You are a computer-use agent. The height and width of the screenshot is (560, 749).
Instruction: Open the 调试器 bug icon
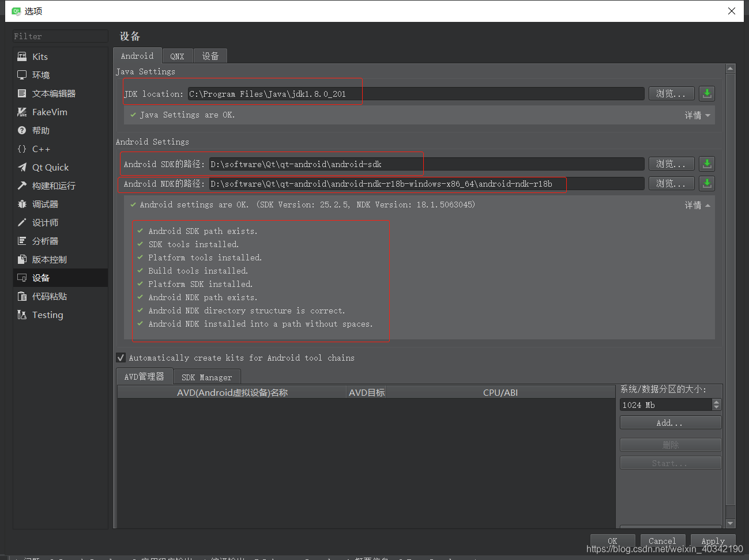click(22, 204)
